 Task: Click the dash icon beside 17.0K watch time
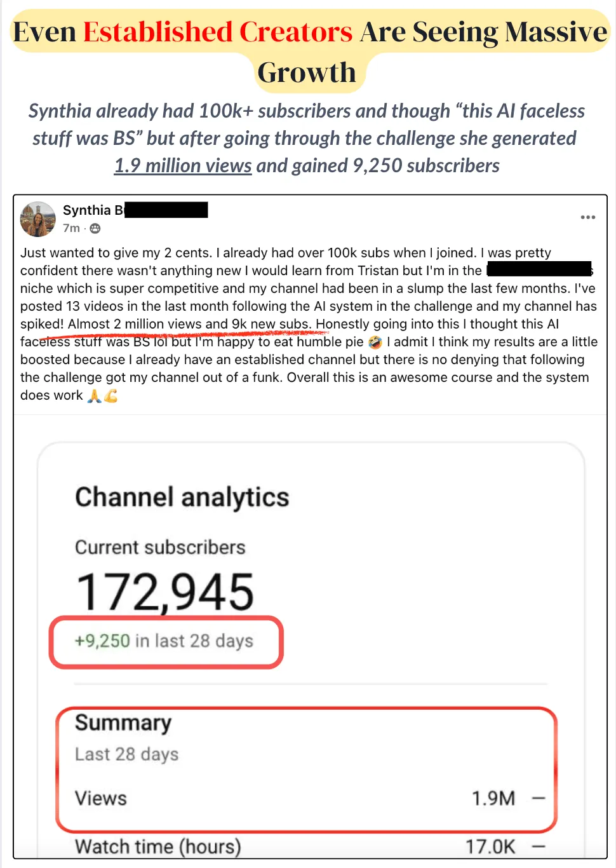click(539, 846)
